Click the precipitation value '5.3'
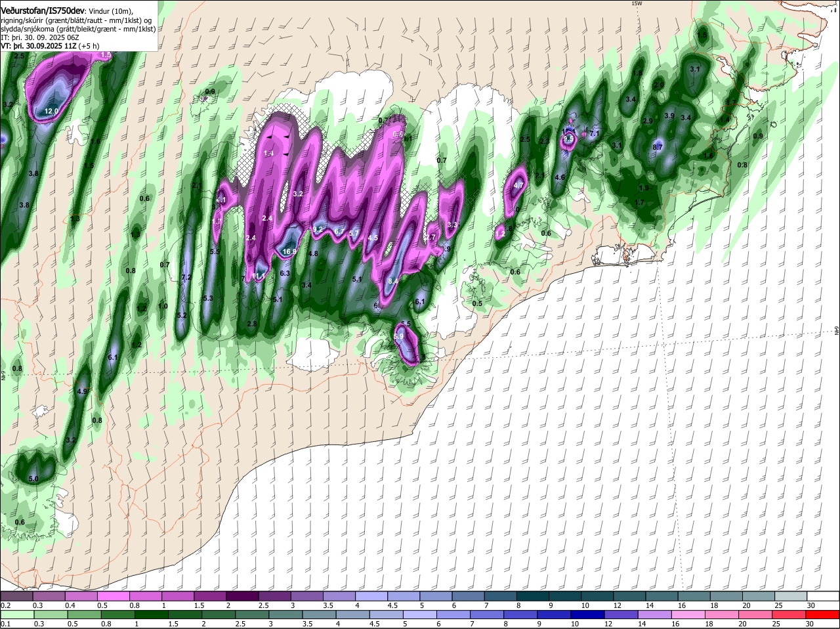The height and width of the screenshot is (629, 840). [x=208, y=298]
